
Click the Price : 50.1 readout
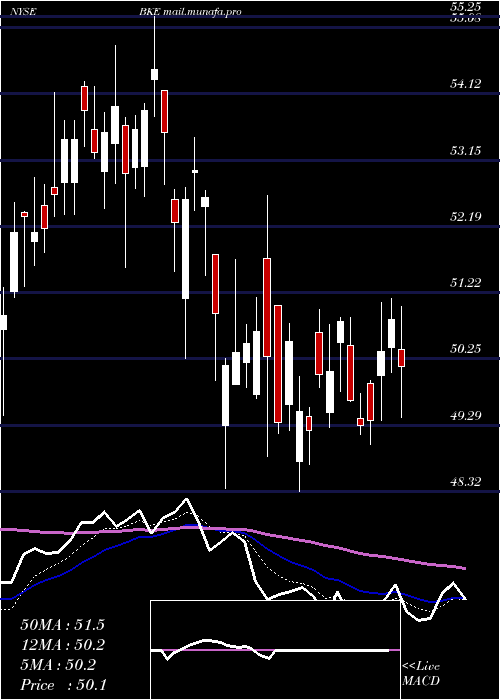[x=63, y=684]
